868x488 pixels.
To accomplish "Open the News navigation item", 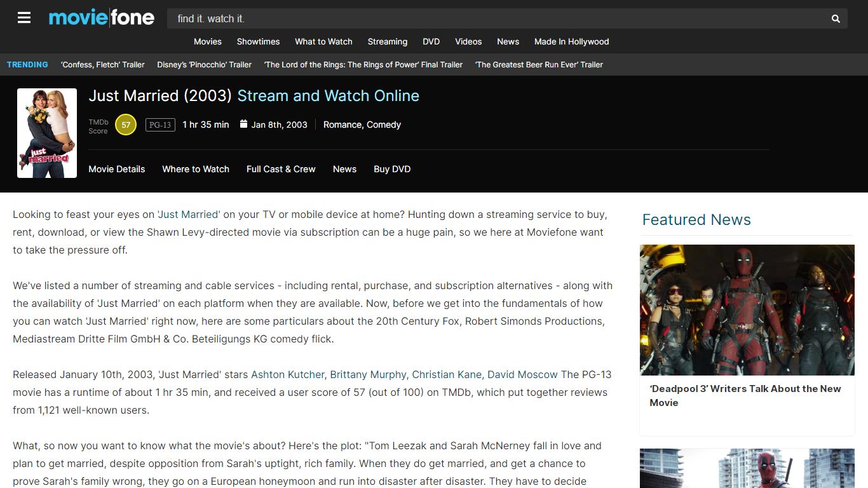I will (x=508, y=41).
